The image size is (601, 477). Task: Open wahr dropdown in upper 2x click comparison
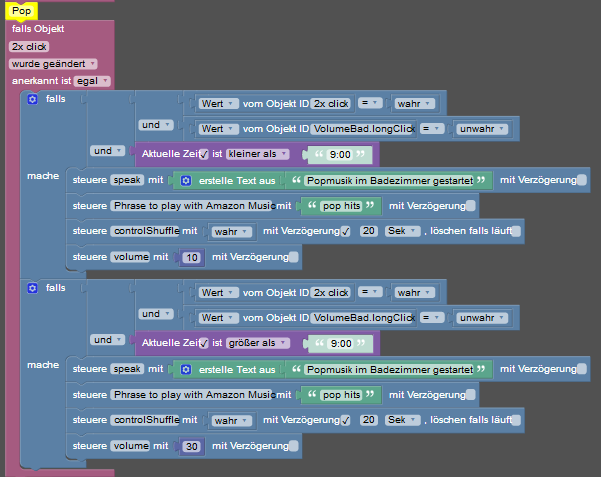pyautogui.click(x=415, y=104)
